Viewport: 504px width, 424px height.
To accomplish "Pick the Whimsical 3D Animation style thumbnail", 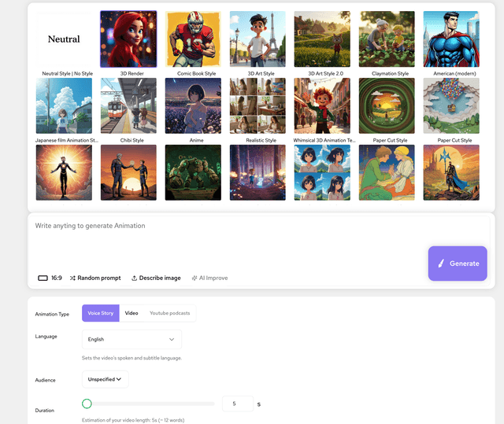I will [x=322, y=106].
